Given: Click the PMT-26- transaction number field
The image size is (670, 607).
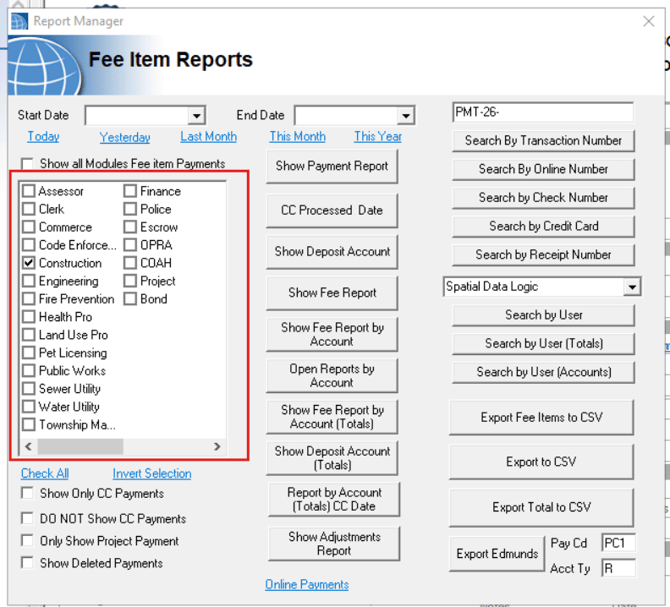Looking at the screenshot, I should coord(542,112).
